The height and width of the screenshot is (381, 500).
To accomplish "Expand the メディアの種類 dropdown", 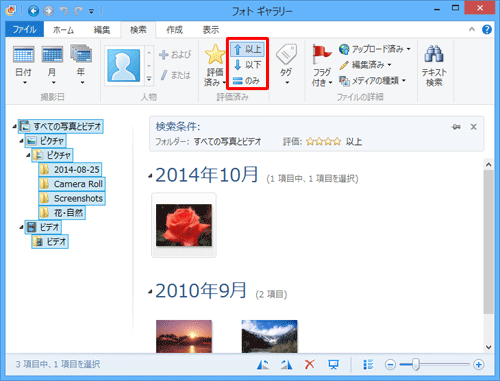I will click(372, 80).
